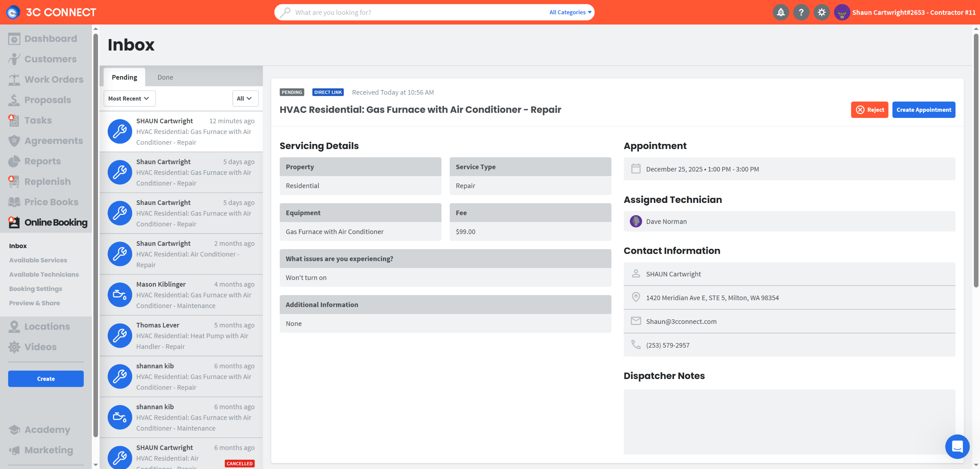The height and width of the screenshot is (469, 980).
Task: Open Booking Settings submenu item
Action: click(36, 289)
